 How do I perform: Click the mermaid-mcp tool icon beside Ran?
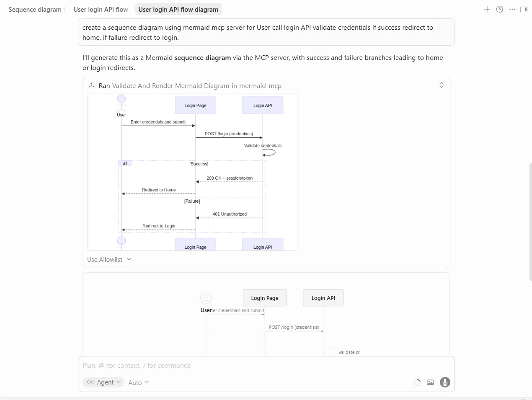(x=91, y=85)
